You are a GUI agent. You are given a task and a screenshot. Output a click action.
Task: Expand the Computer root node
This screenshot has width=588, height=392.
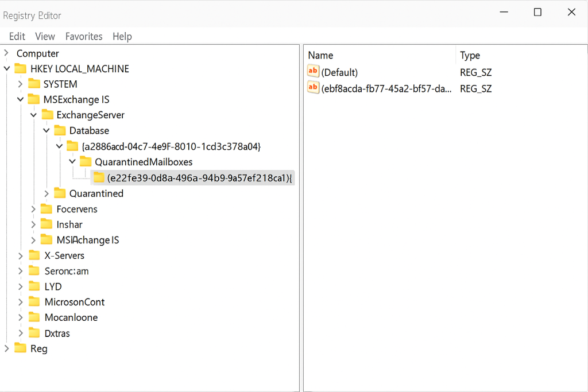point(7,53)
